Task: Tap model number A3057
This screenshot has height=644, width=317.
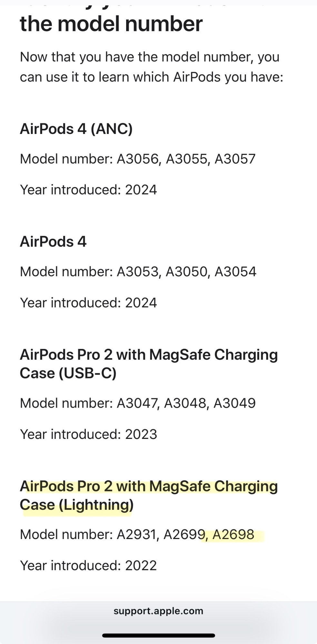Action: [x=235, y=159]
